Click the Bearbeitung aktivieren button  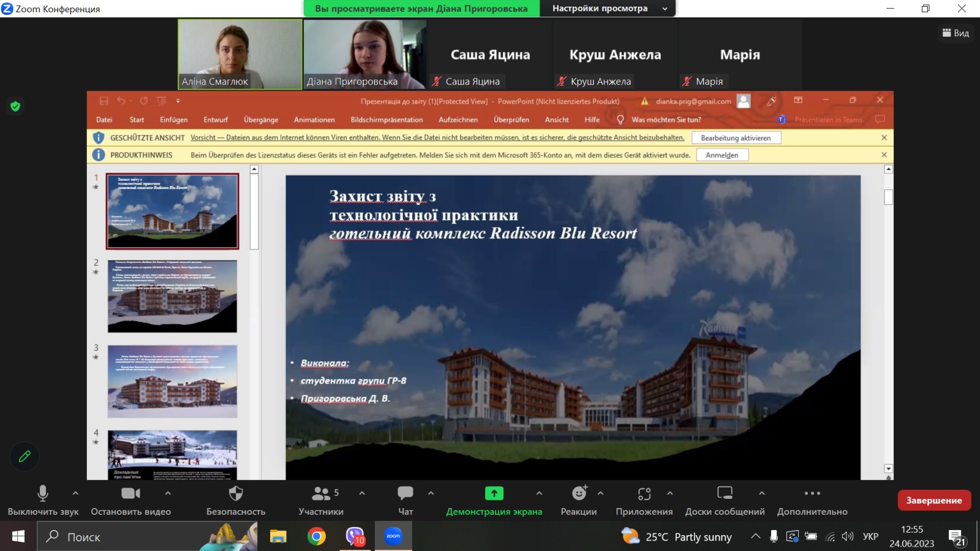point(736,138)
